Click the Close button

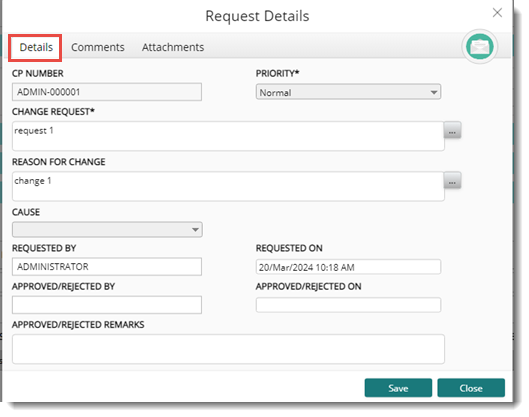coord(471,388)
